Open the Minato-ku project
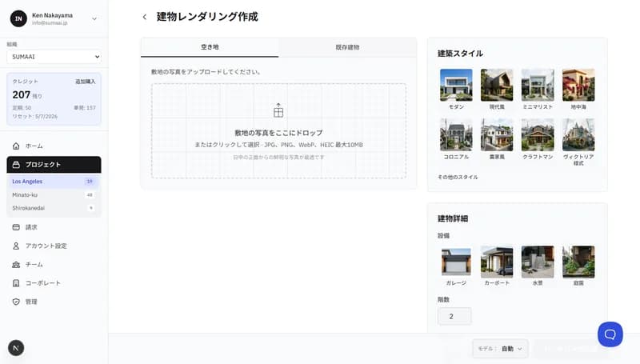The width and height of the screenshot is (640, 364). (54, 194)
